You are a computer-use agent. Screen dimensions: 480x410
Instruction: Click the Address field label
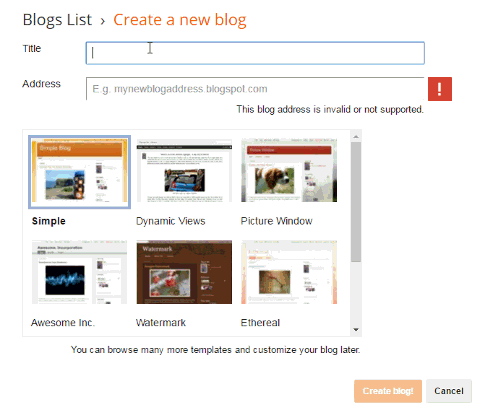tap(41, 84)
